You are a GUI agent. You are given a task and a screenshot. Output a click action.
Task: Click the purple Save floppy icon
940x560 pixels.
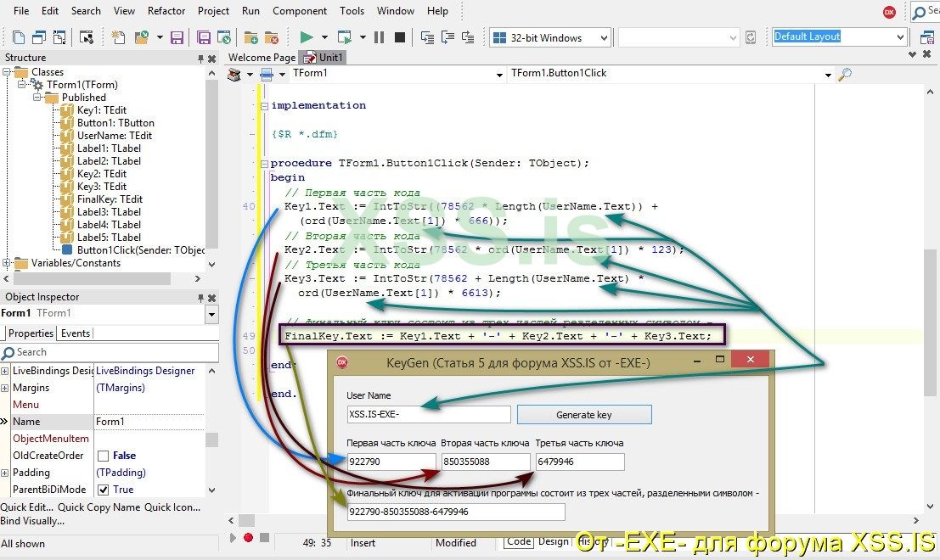pos(177,37)
